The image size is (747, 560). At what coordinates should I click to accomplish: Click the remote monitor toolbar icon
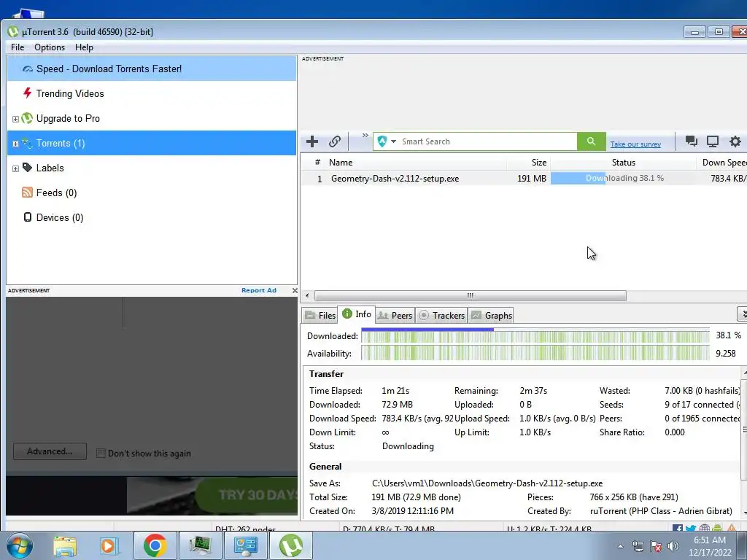(x=713, y=141)
